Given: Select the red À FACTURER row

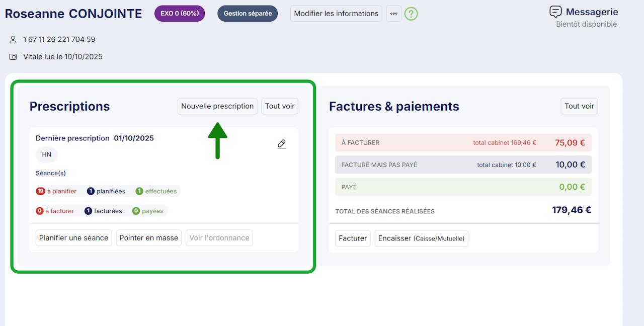Looking at the screenshot, I should [x=463, y=142].
